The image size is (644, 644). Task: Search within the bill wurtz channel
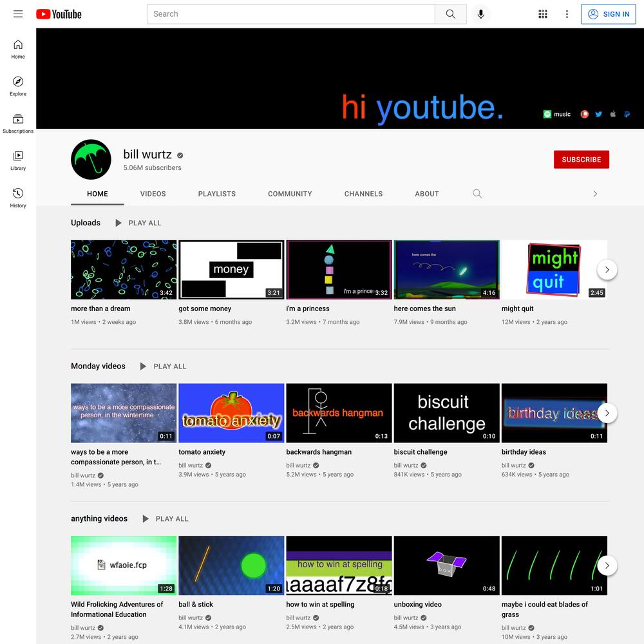coord(477,193)
